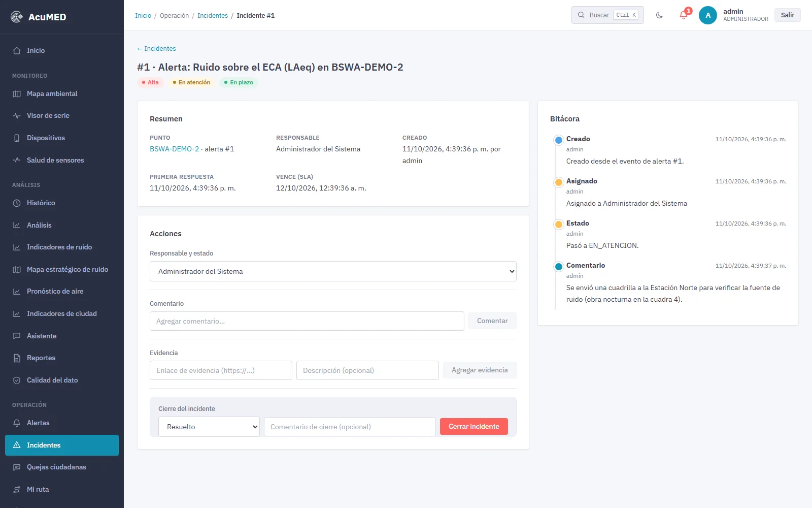Open the Resuelto closure status dropdown

(x=209, y=427)
